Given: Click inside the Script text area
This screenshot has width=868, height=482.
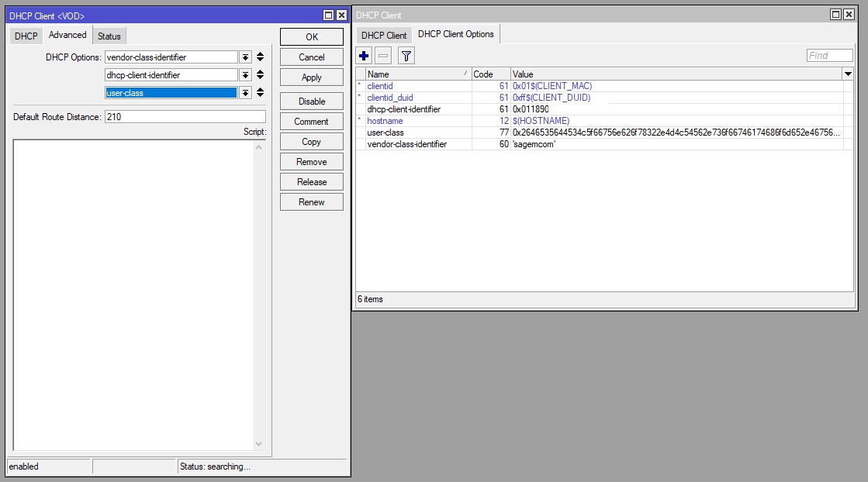Looking at the screenshot, I should click(x=133, y=295).
